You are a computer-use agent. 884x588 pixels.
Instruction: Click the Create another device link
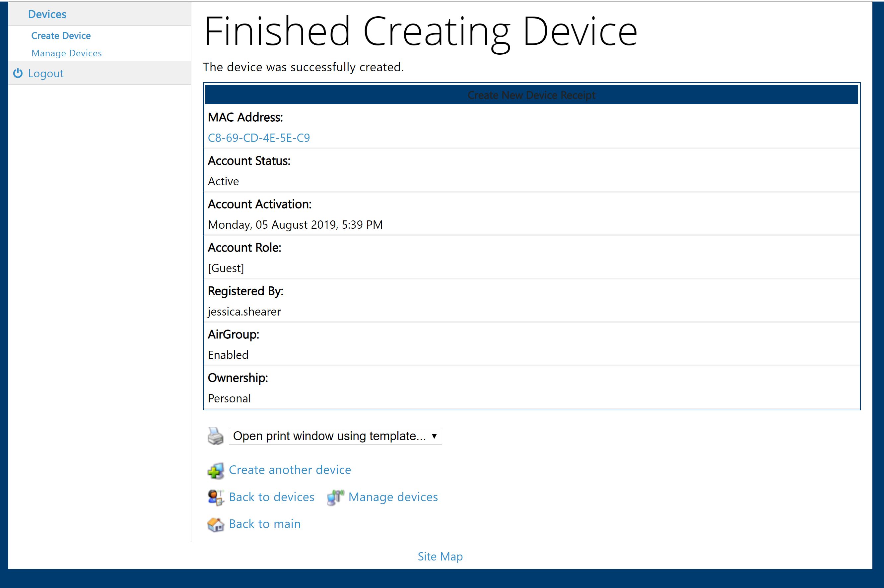(290, 470)
